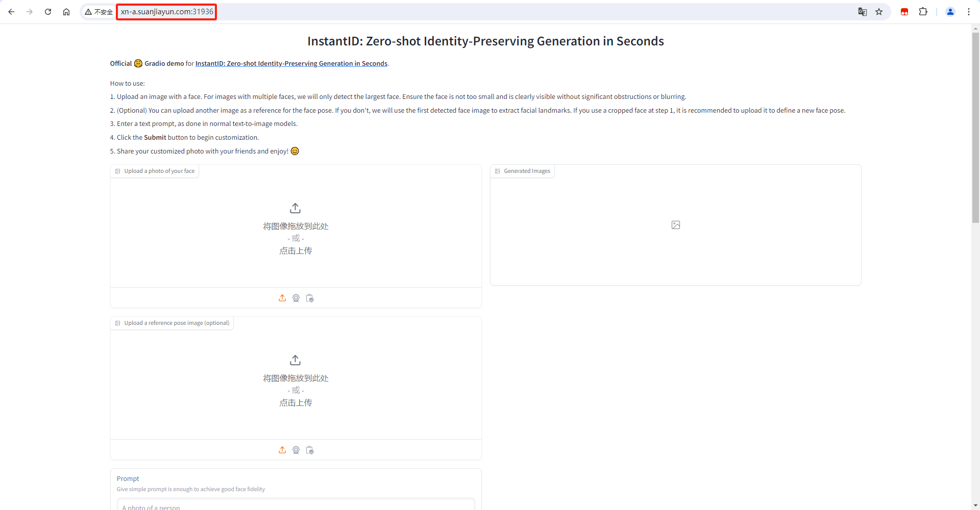Click the upload arrow in pose image dropzone
Screen dimensions: 980x510
[296, 360]
